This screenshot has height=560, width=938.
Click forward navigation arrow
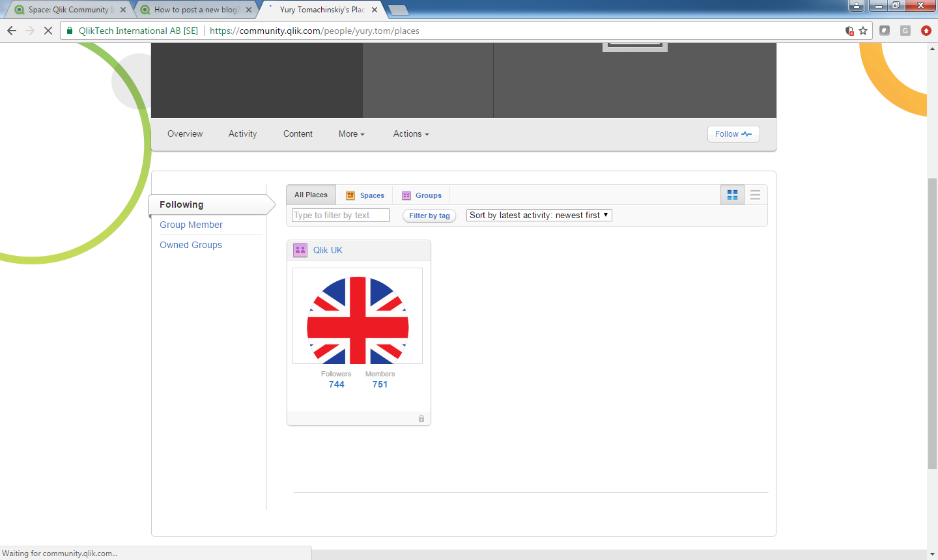[30, 31]
